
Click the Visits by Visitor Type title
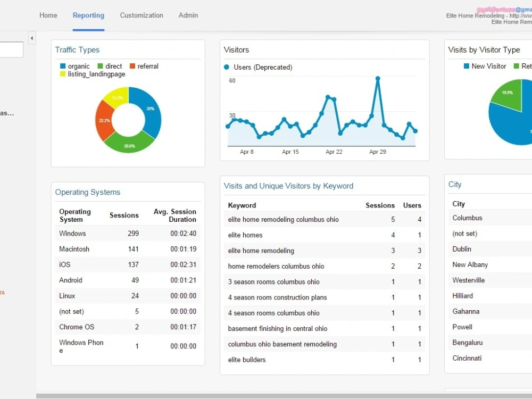point(484,50)
